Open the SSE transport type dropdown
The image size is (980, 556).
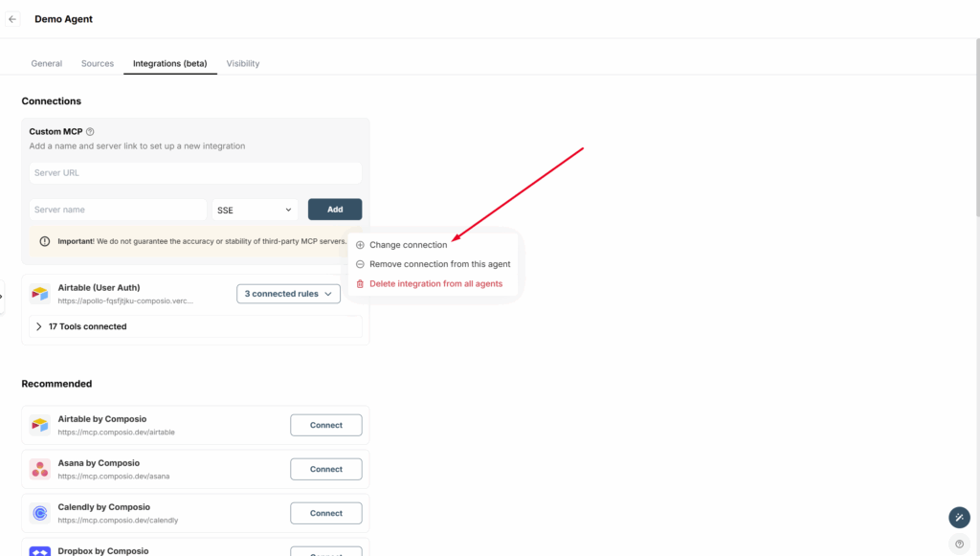[255, 210]
